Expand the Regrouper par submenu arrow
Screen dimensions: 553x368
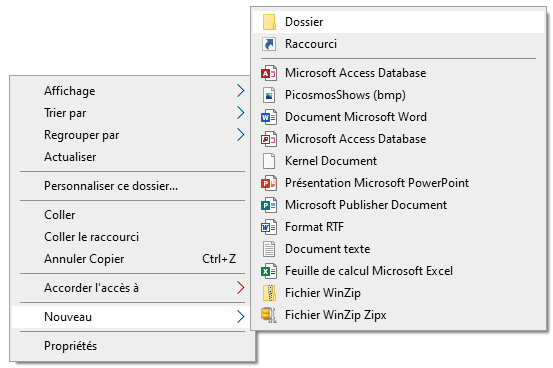[x=241, y=135]
